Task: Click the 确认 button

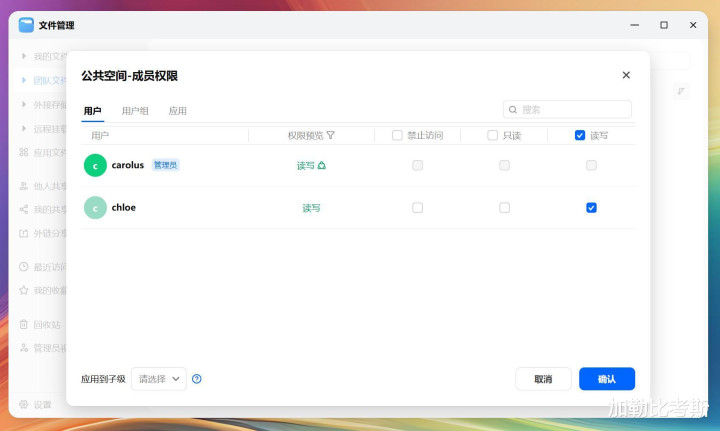Action: pyautogui.click(x=606, y=379)
